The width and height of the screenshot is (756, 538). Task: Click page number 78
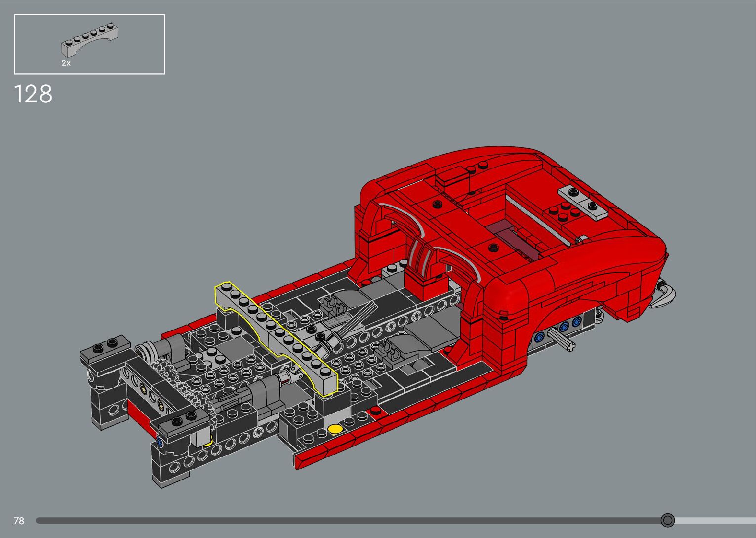tap(19, 521)
